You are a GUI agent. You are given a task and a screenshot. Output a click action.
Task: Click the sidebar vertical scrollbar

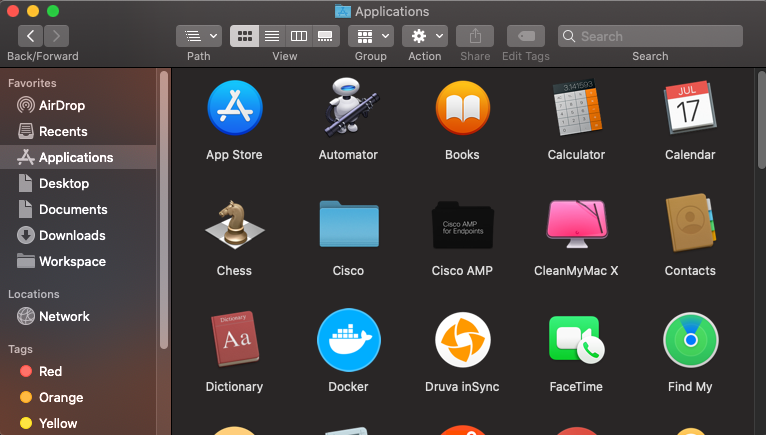164,210
